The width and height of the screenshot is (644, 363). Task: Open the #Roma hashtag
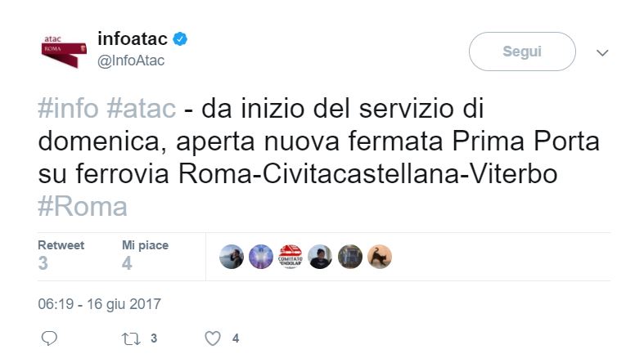83,206
